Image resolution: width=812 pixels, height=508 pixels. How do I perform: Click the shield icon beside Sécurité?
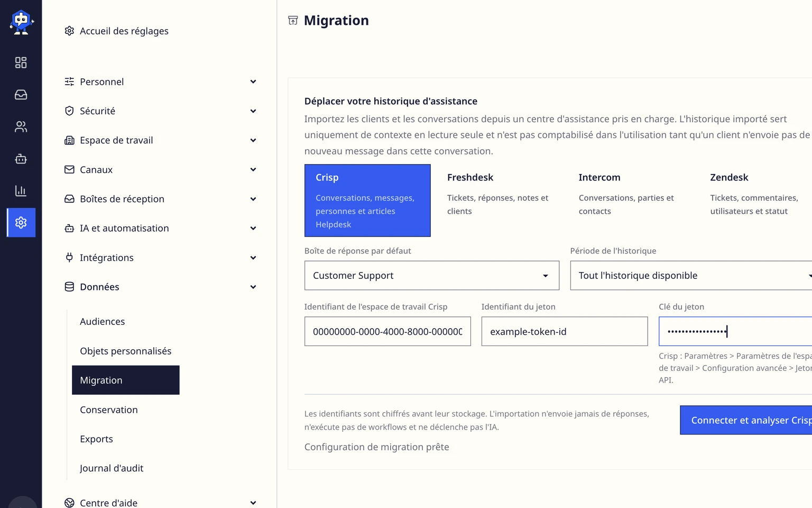[69, 111]
